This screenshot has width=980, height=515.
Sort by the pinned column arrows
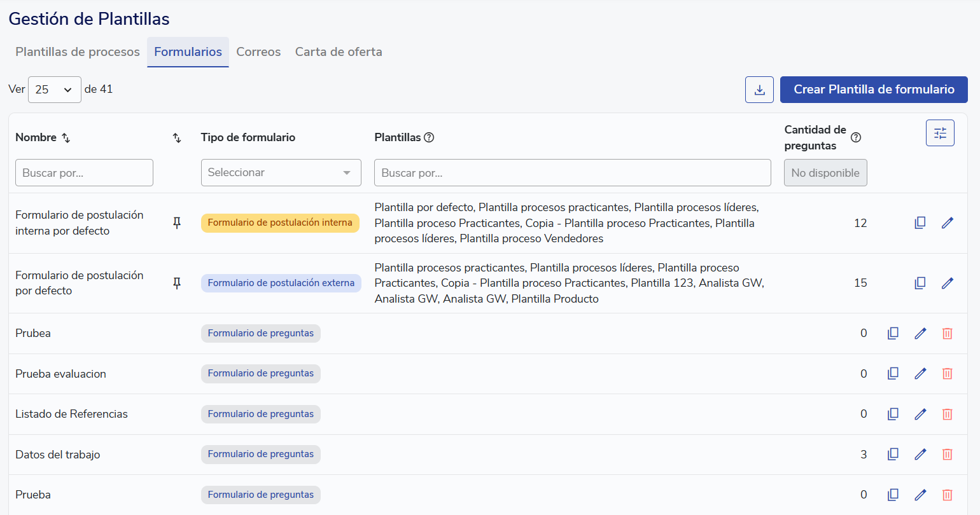click(x=177, y=138)
